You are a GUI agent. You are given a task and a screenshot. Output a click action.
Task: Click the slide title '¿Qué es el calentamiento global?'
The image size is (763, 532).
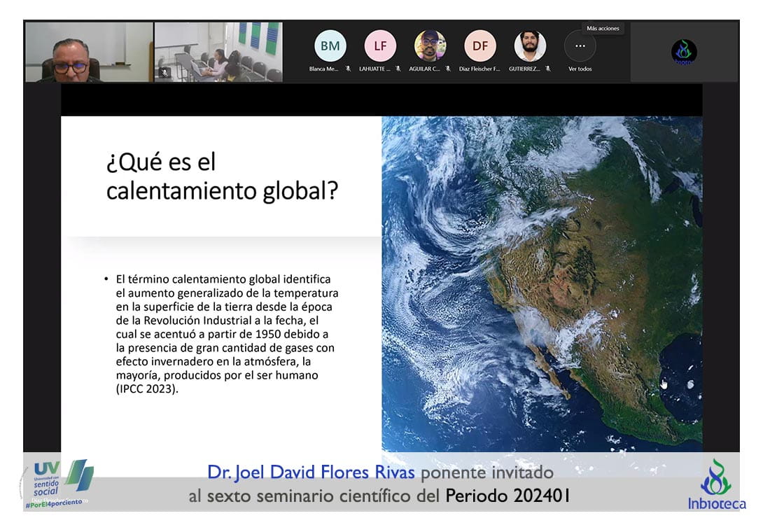(x=222, y=176)
